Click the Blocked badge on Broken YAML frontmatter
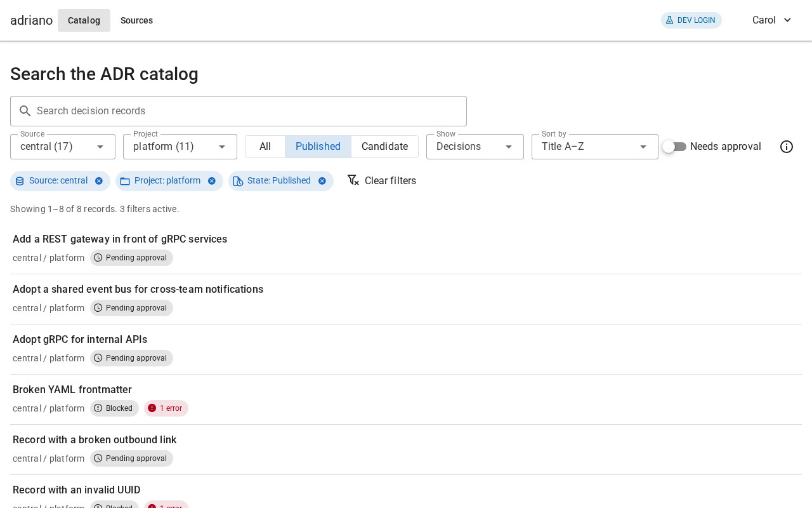 coord(114,408)
